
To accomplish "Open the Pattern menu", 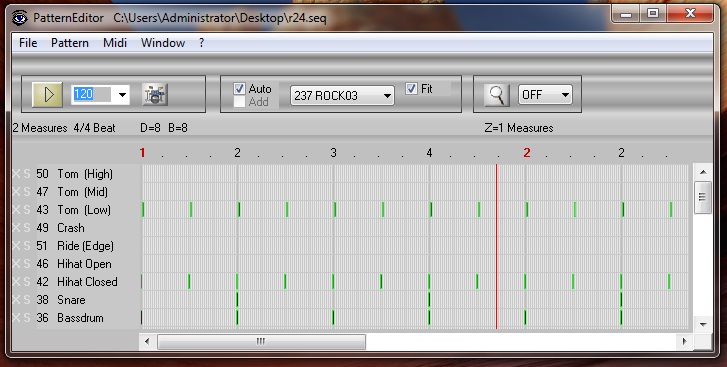I will pos(70,43).
